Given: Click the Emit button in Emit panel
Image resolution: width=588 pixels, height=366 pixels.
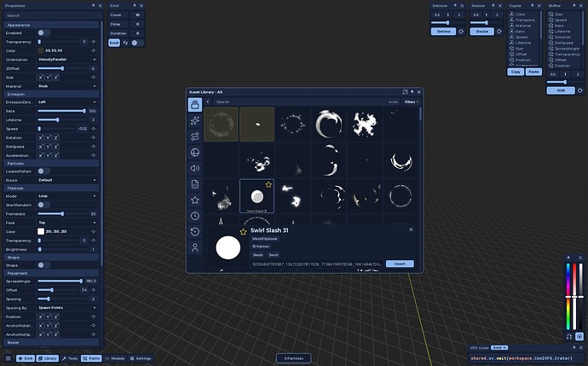Looking at the screenshot, I should (114, 43).
